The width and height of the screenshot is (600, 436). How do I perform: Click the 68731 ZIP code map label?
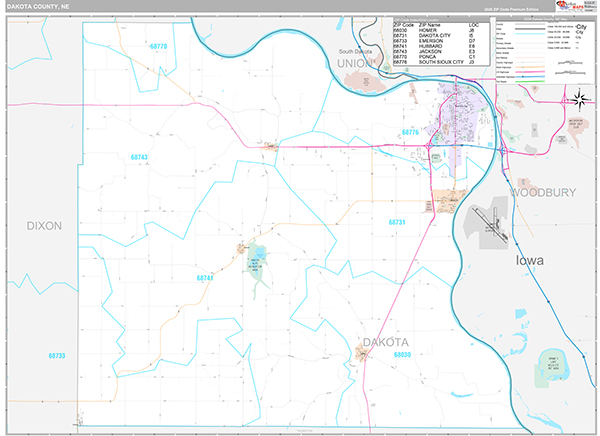point(398,222)
